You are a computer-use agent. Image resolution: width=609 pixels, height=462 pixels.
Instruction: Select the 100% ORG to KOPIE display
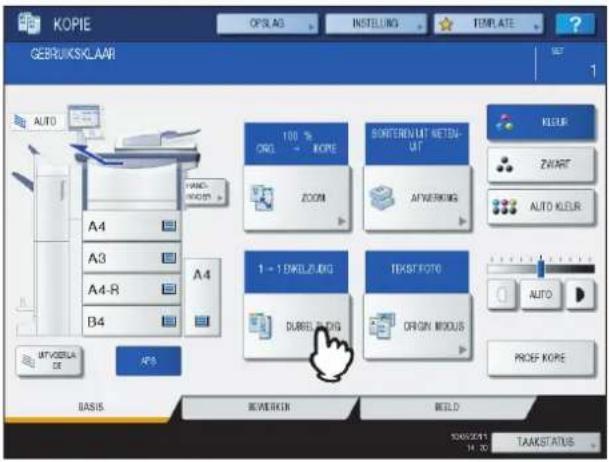point(296,143)
